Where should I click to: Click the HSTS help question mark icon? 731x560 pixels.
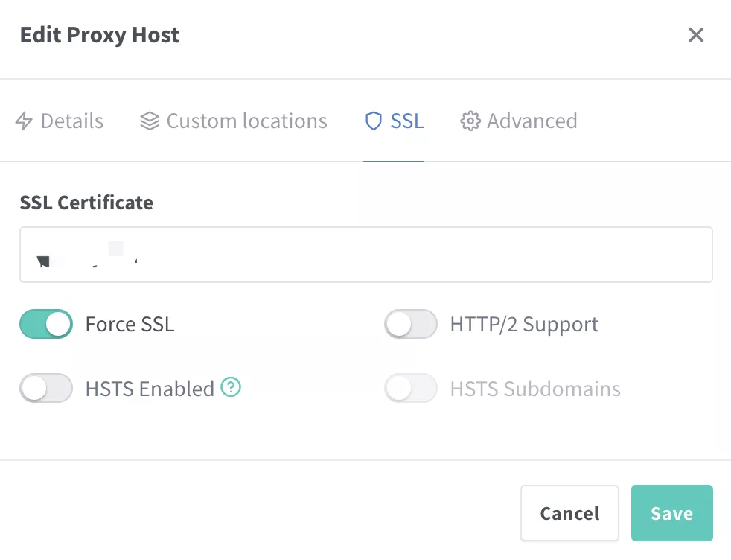point(232,388)
